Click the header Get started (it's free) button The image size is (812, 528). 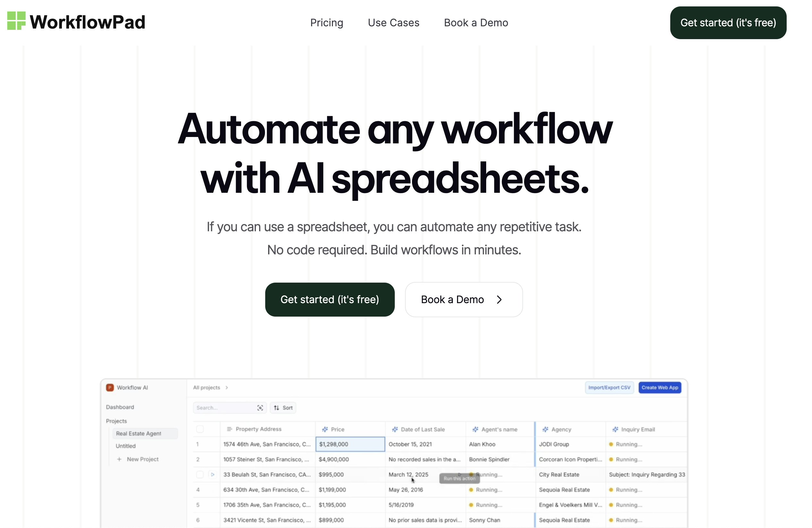click(x=728, y=22)
